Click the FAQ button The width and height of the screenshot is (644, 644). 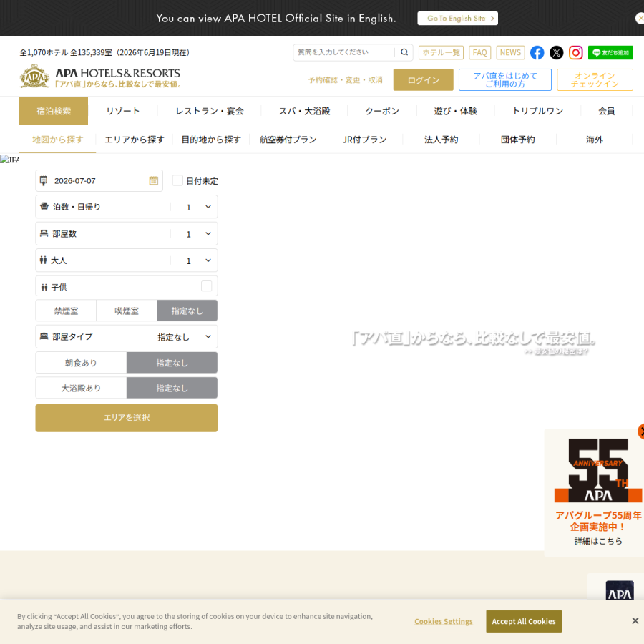479,52
